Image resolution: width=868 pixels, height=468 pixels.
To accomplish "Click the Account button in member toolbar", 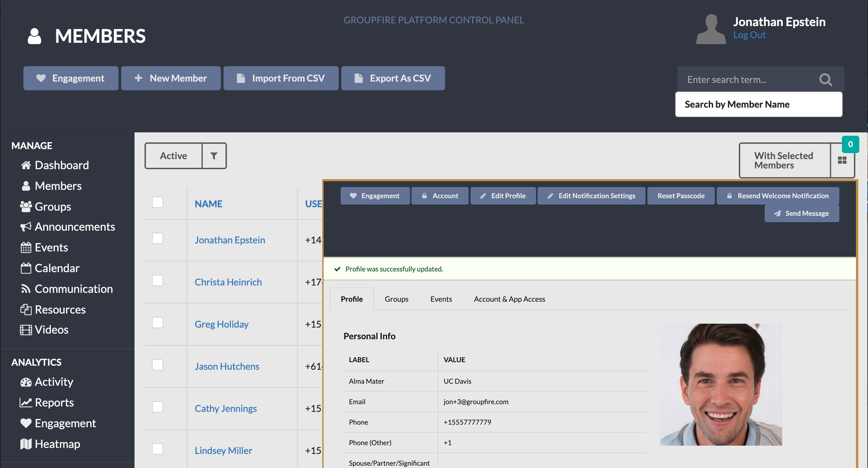I will [x=440, y=195].
